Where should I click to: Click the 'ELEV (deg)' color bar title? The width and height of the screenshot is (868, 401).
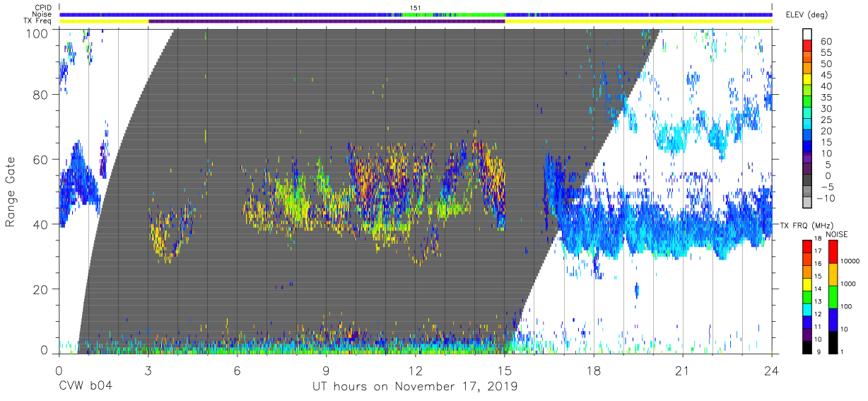(805, 14)
